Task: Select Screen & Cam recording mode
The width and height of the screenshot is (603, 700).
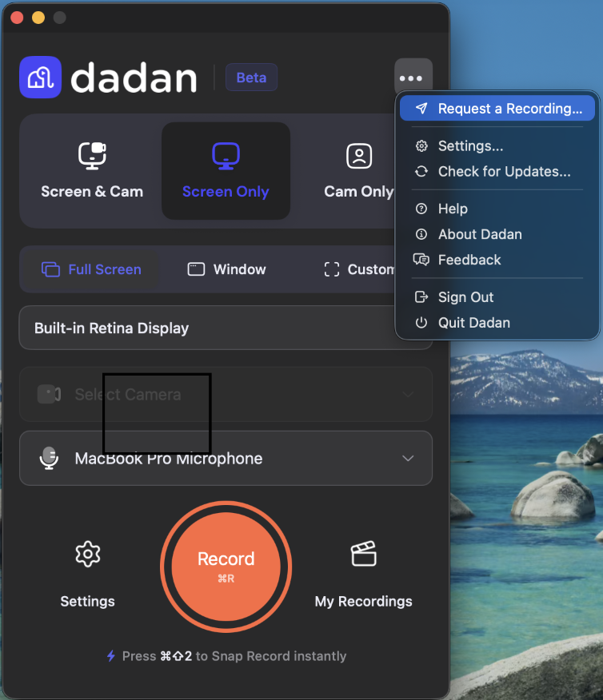Action: (92, 171)
